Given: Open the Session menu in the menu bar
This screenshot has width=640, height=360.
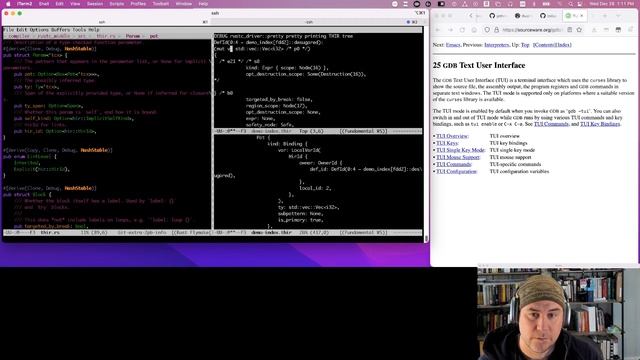Looking at the screenshot, I should click(95, 4).
